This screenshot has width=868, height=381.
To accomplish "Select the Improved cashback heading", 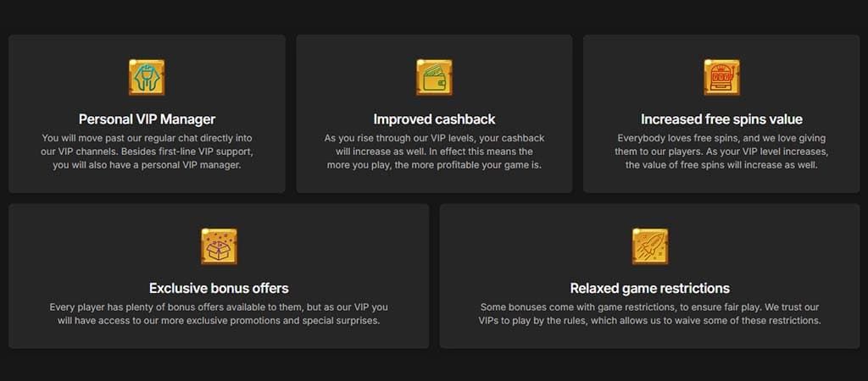I will pyautogui.click(x=434, y=119).
